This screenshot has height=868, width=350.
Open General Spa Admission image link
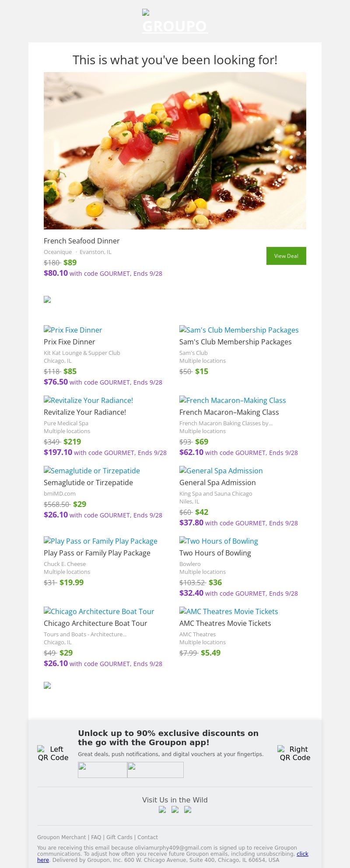point(221,471)
